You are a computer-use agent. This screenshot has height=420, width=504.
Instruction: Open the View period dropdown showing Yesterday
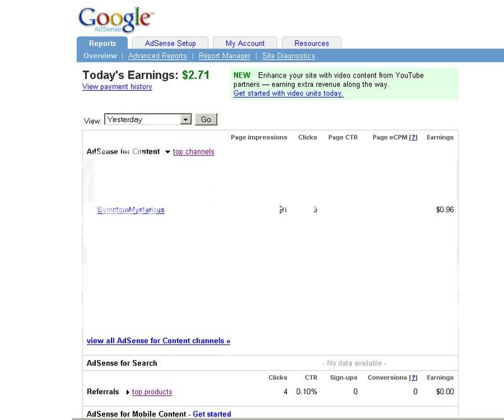tap(148, 119)
